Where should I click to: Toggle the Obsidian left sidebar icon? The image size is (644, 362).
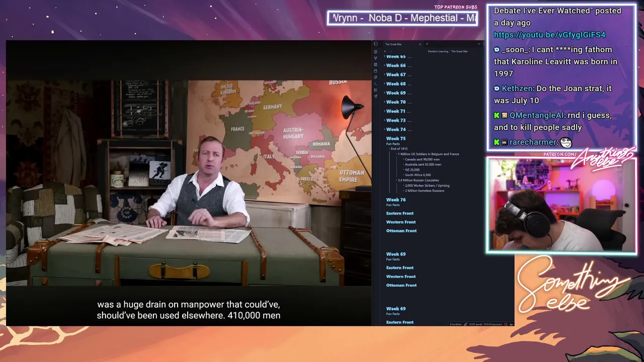tap(375, 44)
